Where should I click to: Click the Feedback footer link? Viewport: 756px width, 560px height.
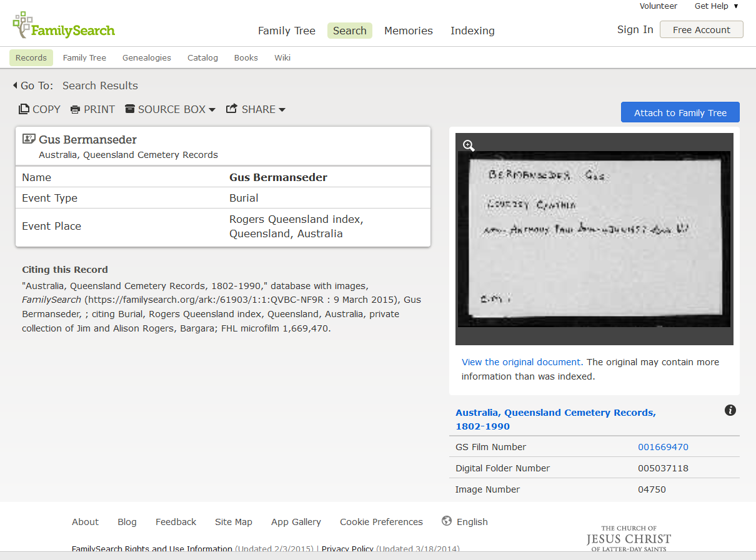pyautogui.click(x=176, y=522)
